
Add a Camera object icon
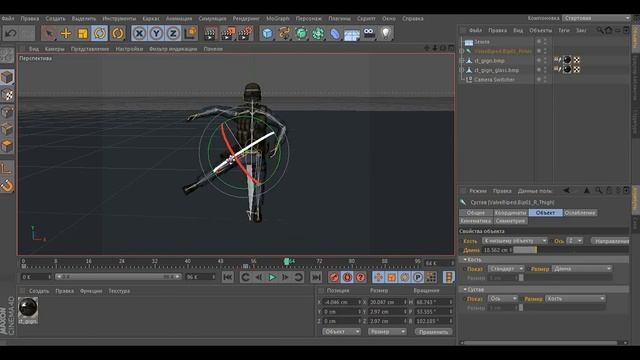coord(369,33)
